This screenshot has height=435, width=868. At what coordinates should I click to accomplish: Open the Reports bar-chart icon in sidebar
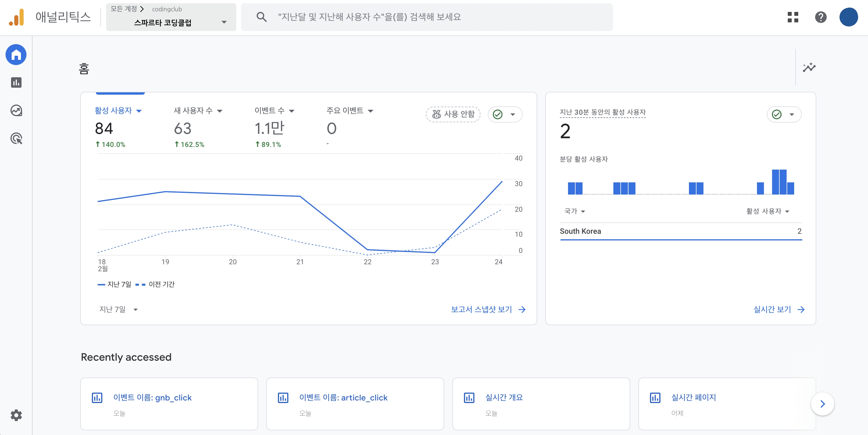click(x=16, y=82)
